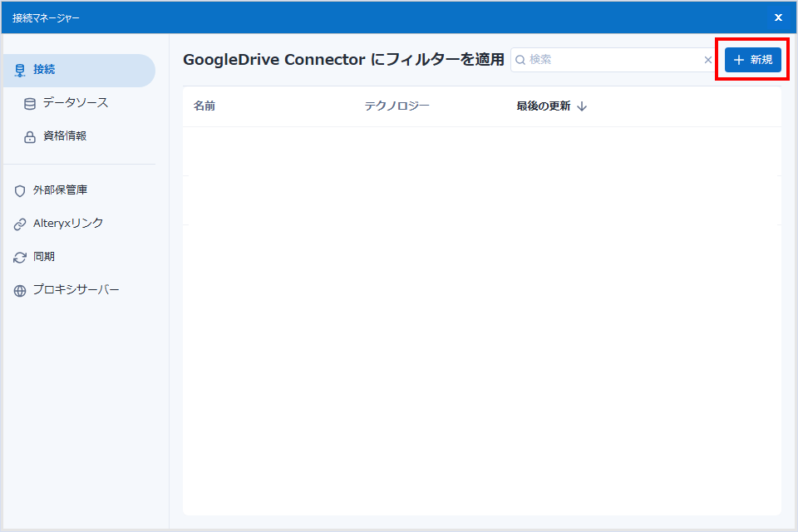Clear the search box with its X icon

click(x=708, y=60)
